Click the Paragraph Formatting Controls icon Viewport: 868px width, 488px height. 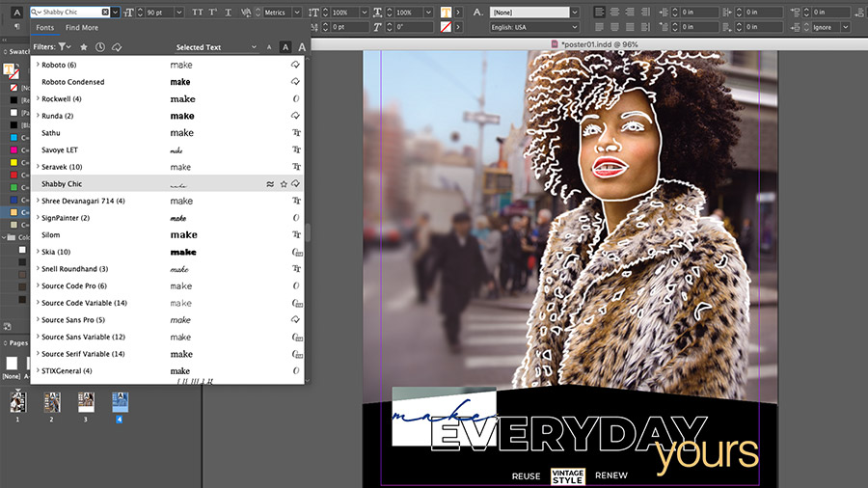click(x=17, y=27)
